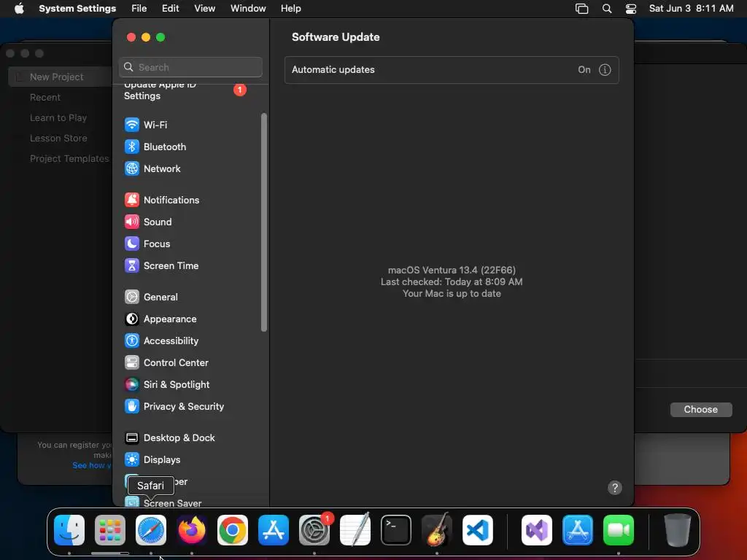Click Choose button in GarageBand window
Viewport: 747px width, 560px height.
701,410
